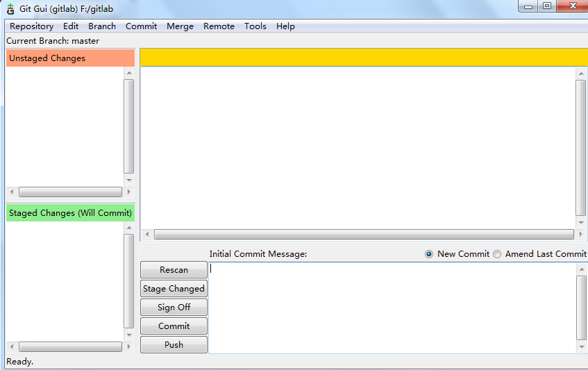Click the up arrow of Unstaged Changes scrollbar
The height and width of the screenshot is (370, 588).
pyautogui.click(x=129, y=73)
